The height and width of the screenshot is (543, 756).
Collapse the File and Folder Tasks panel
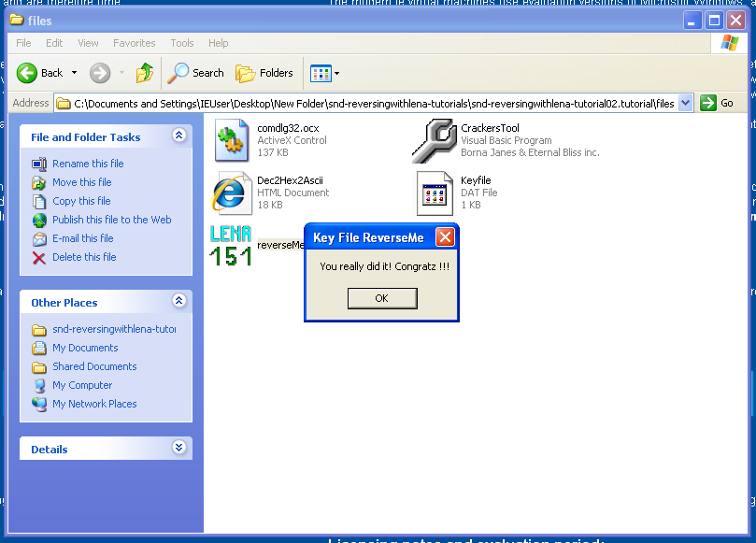click(x=178, y=136)
